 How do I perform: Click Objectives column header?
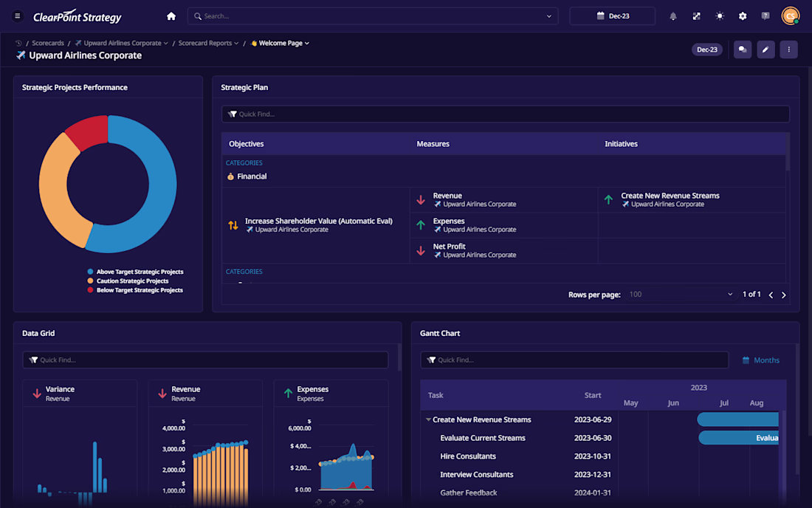point(246,144)
